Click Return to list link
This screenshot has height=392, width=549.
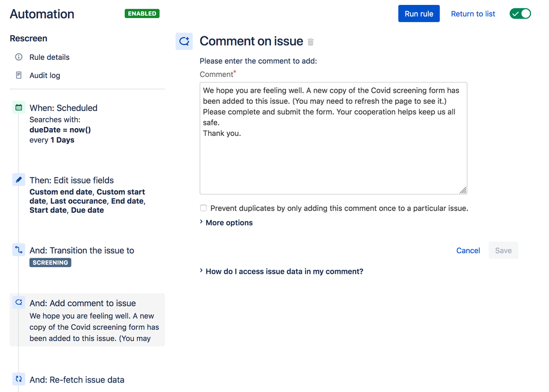tap(473, 14)
